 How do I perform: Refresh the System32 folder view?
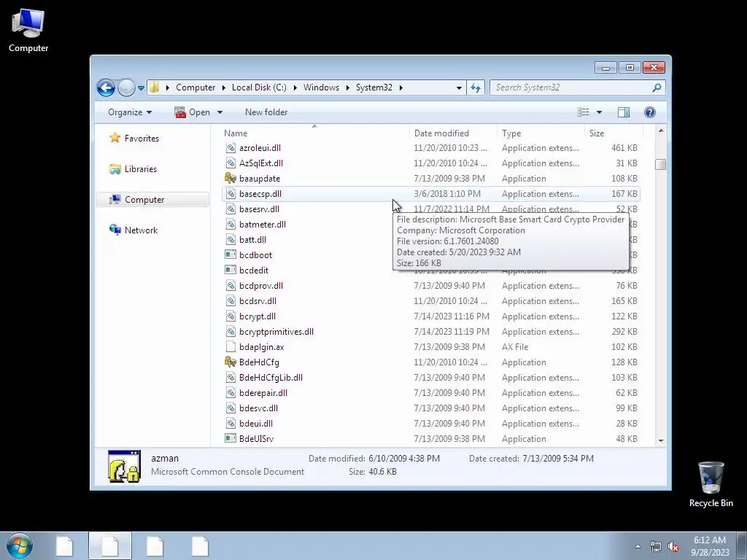pyautogui.click(x=476, y=87)
